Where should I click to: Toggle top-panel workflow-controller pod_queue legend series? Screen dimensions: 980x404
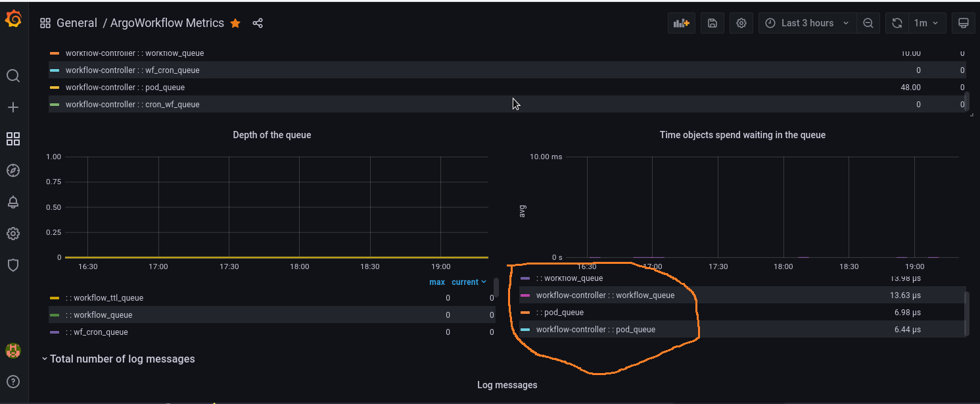tap(125, 88)
